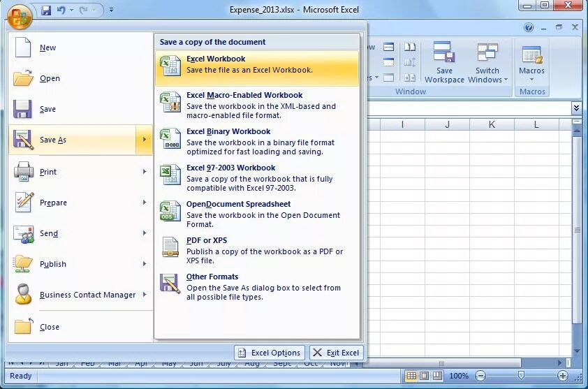Viewport: 588px width, 389px height.
Task: Save as Excel 97-2003 Workbook
Action: [x=257, y=178]
